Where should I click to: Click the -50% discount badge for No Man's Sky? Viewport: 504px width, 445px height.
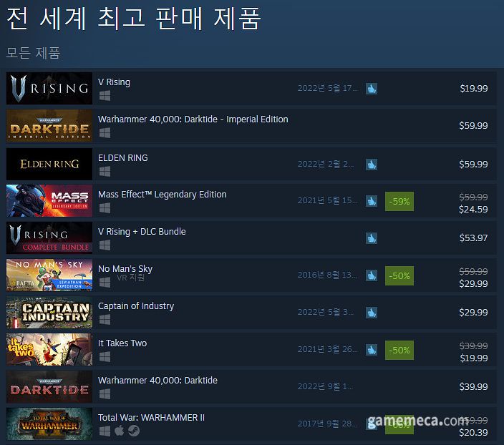pos(399,275)
